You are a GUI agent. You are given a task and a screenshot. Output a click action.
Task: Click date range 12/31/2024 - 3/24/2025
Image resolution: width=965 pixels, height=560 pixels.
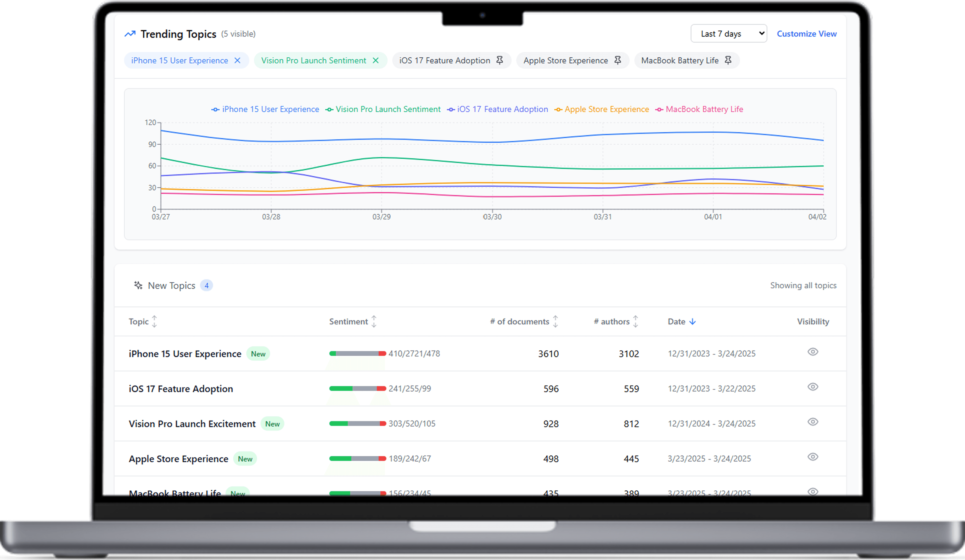(x=711, y=424)
